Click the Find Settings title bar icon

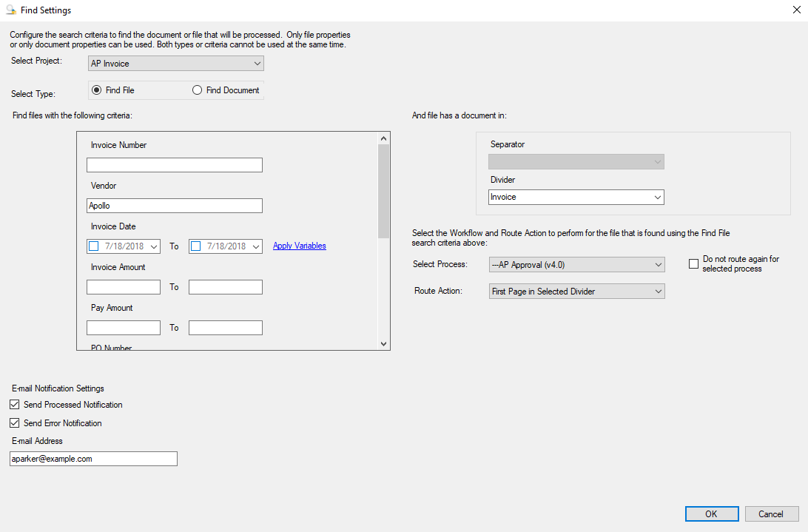point(11,10)
